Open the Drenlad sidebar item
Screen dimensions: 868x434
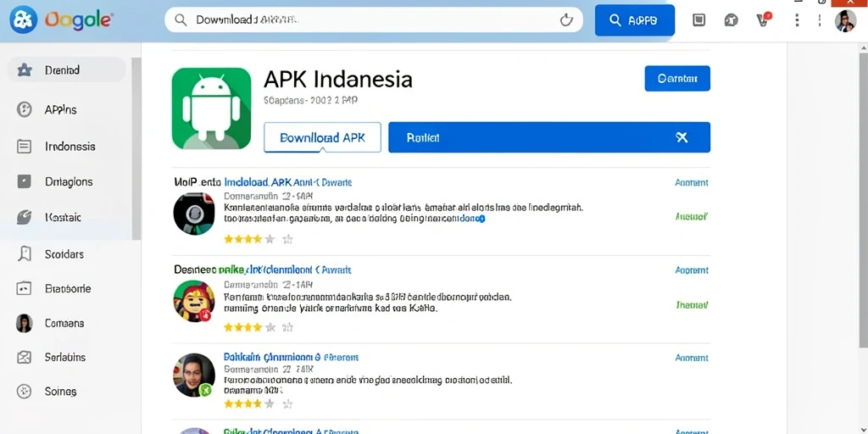click(66, 70)
